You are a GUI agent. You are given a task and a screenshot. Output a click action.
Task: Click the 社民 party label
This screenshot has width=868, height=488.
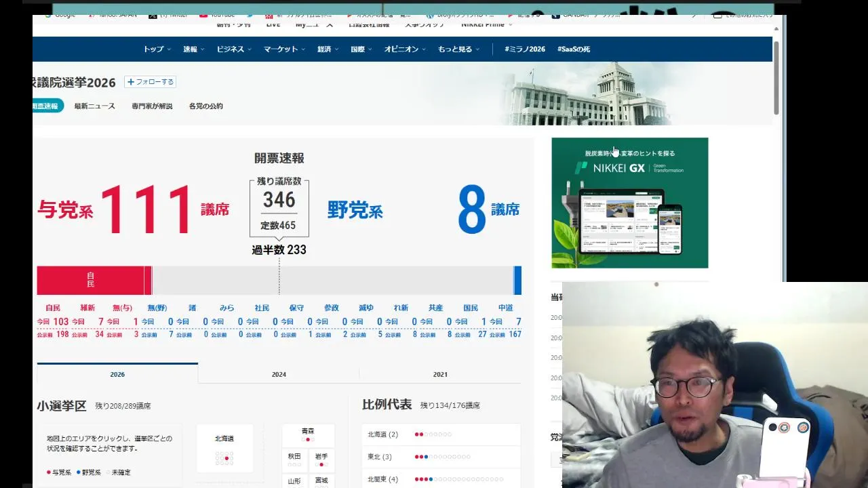click(262, 308)
